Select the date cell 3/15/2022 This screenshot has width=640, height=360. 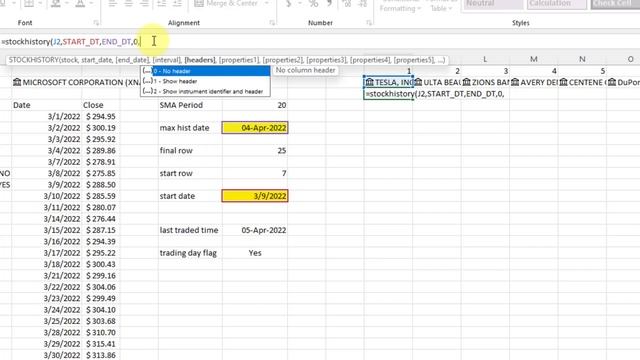pos(47,230)
